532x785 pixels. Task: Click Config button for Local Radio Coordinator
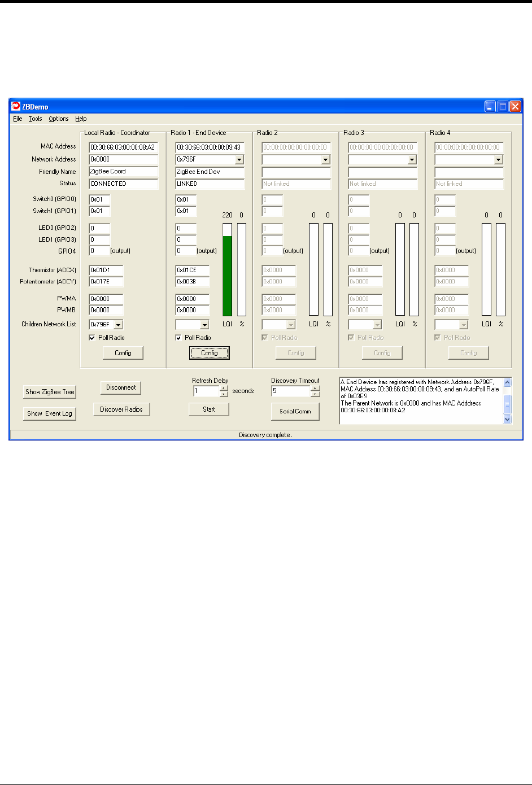click(123, 353)
